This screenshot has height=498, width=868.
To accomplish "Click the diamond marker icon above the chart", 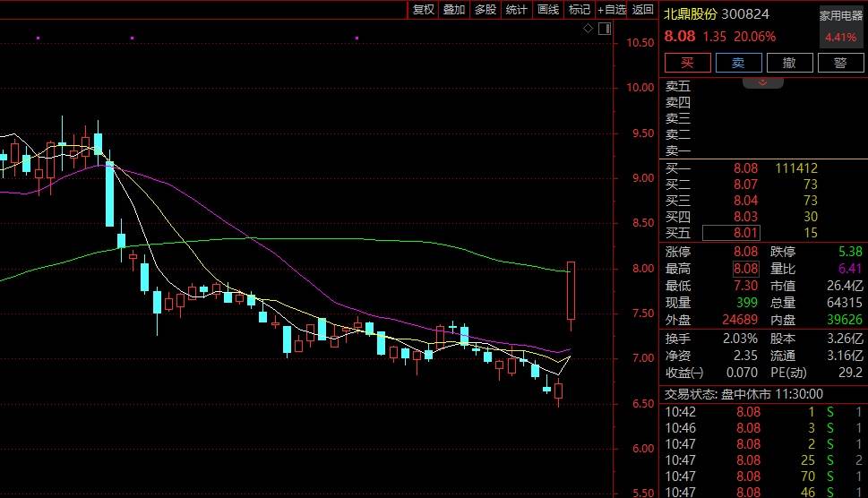I will pyautogui.click(x=589, y=29).
